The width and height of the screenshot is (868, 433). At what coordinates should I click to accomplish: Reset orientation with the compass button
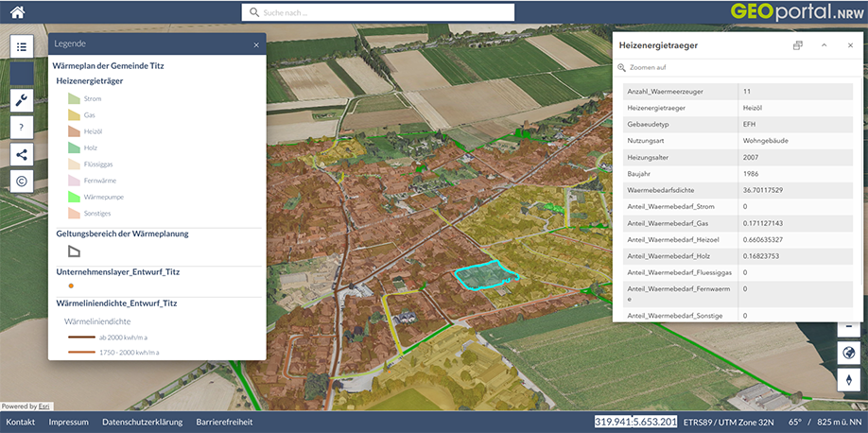(x=848, y=379)
